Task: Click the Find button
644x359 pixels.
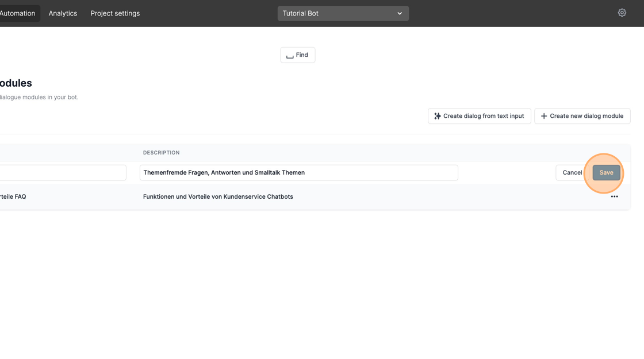Action: [x=298, y=55]
